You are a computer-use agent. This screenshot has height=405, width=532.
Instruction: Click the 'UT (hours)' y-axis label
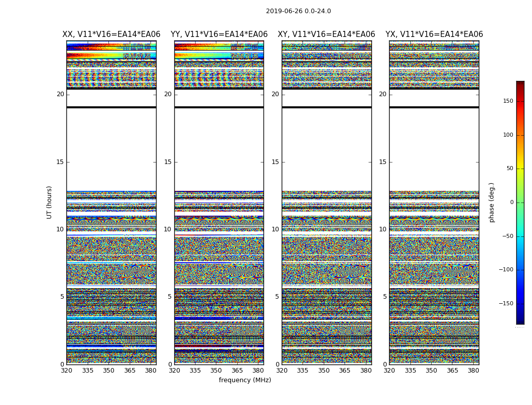tap(49, 202)
